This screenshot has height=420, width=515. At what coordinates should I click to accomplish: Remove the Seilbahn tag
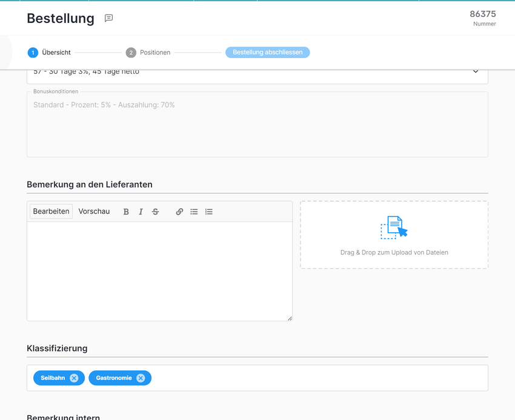pyautogui.click(x=74, y=378)
